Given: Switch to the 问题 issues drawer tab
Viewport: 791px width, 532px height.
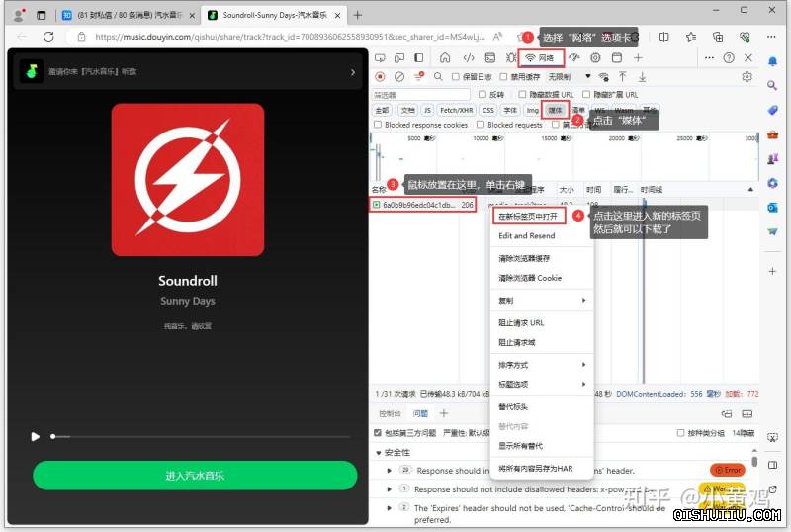Looking at the screenshot, I should click(420, 414).
